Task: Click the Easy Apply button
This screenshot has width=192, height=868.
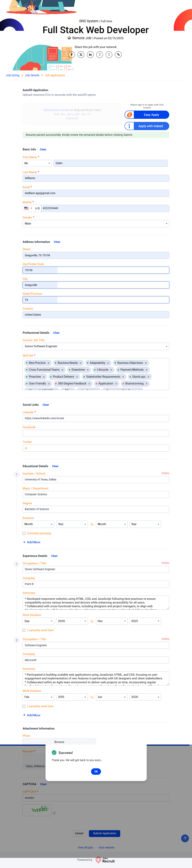Action: [147, 115]
